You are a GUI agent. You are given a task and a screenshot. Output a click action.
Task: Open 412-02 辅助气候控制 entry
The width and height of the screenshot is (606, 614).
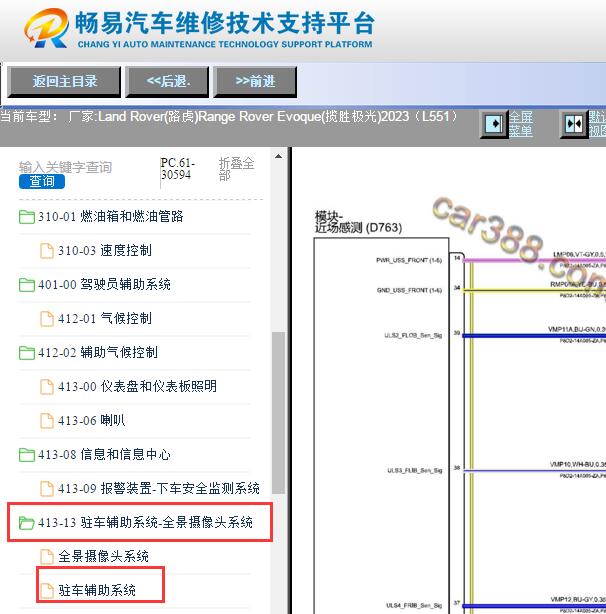[x=98, y=353]
